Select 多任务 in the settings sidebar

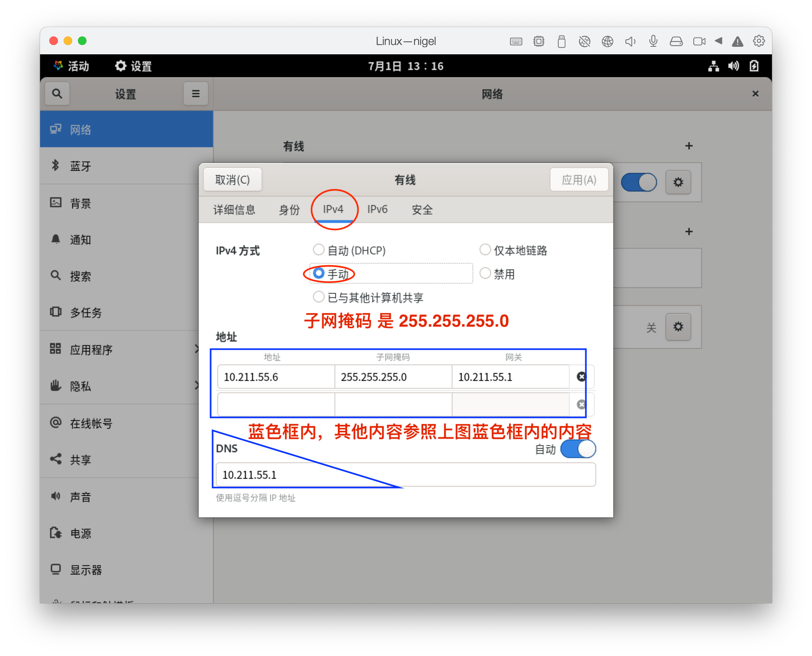tap(126, 313)
